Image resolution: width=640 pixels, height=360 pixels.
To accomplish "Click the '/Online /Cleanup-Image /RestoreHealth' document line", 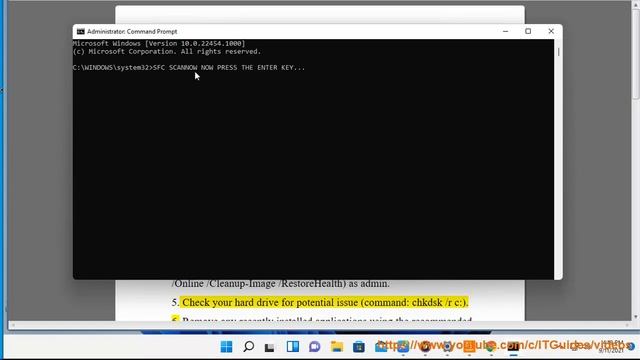I will click(281, 284).
